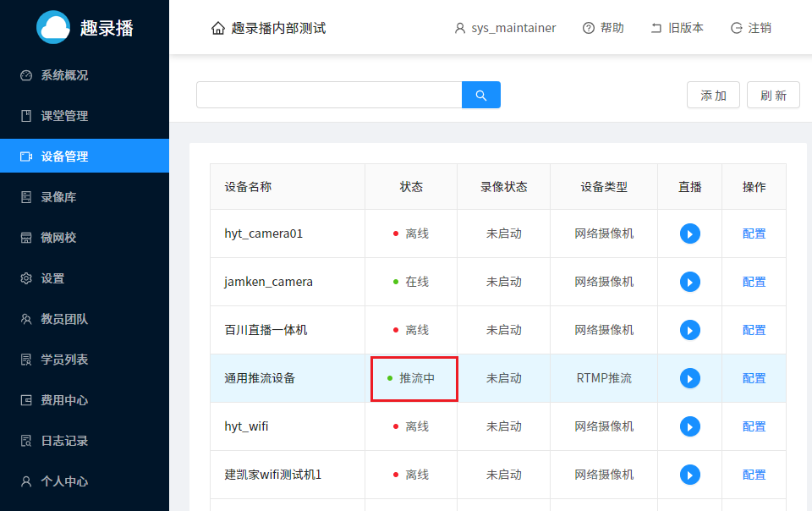
Task: Open 配置 for hyt_wifi
Action: click(x=754, y=426)
